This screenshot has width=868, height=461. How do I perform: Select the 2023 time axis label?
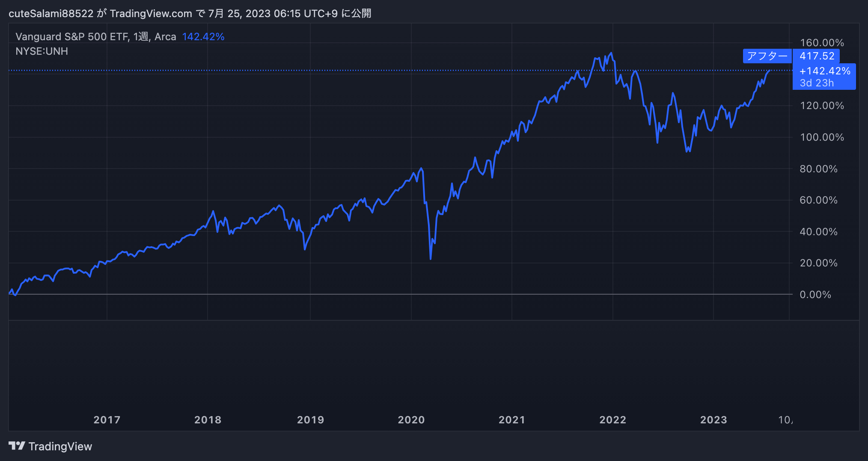[x=713, y=420]
